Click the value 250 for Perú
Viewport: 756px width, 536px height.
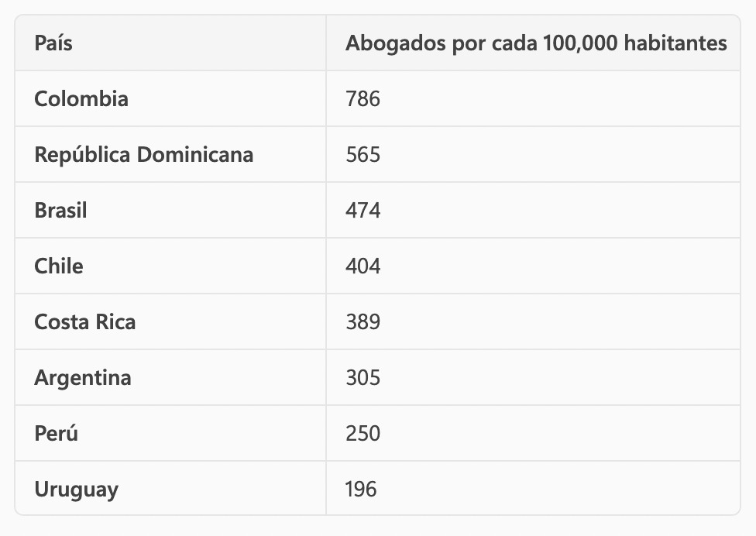click(x=363, y=433)
